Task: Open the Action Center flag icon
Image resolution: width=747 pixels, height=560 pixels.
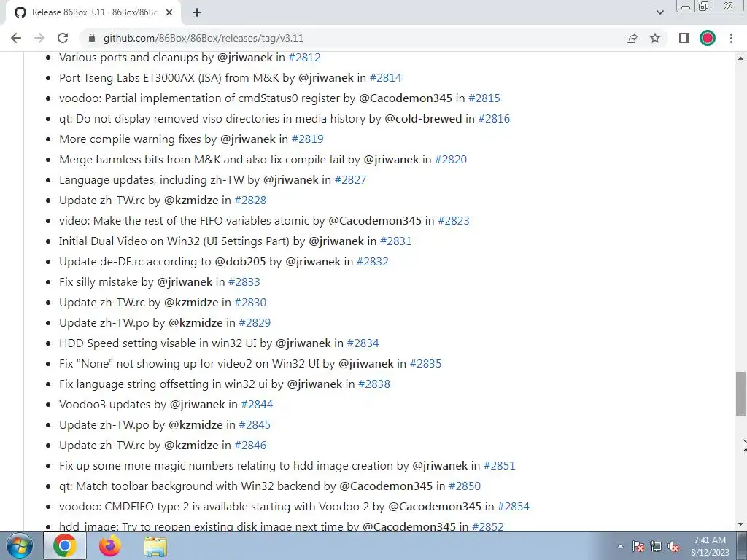Action: click(x=638, y=546)
